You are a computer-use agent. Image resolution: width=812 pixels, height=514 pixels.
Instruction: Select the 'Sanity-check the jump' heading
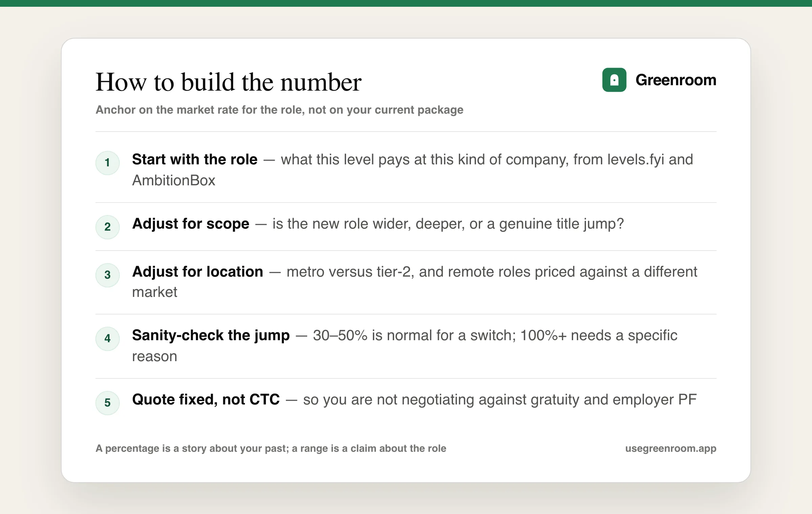click(211, 335)
